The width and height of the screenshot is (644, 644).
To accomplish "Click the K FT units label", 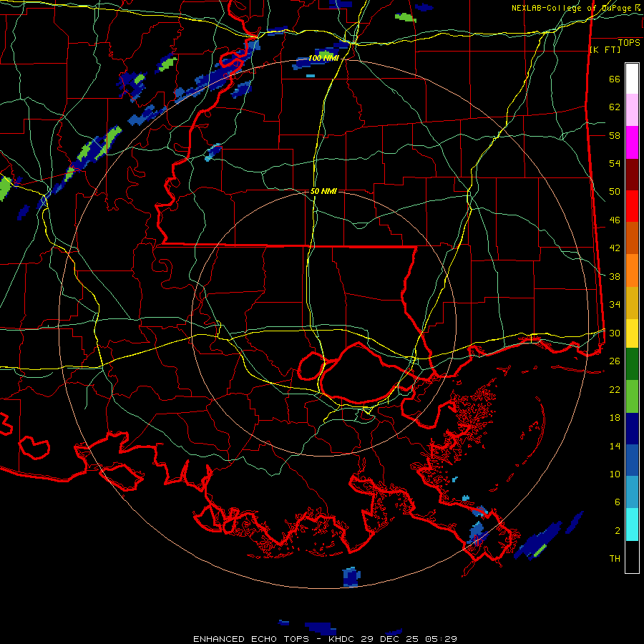I will click(x=605, y=49).
